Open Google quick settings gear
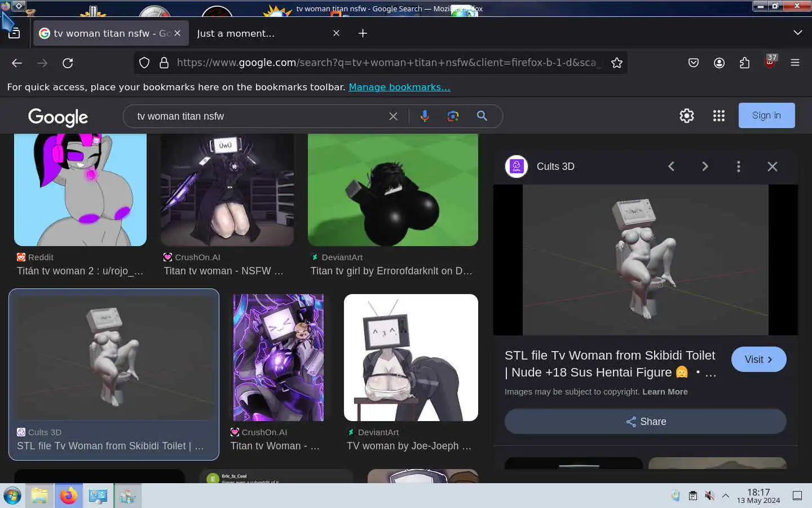The image size is (812, 508). (687, 116)
